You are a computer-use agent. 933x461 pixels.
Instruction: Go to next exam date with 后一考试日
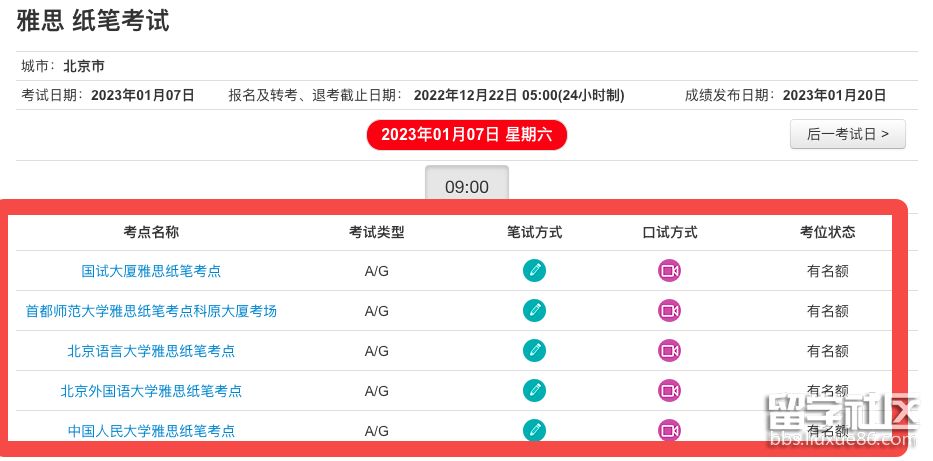847,134
